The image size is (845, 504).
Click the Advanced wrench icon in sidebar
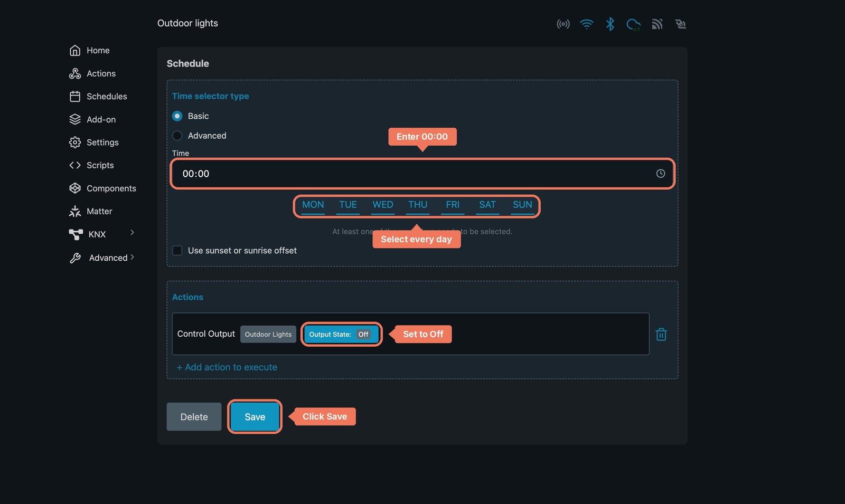click(76, 258)
